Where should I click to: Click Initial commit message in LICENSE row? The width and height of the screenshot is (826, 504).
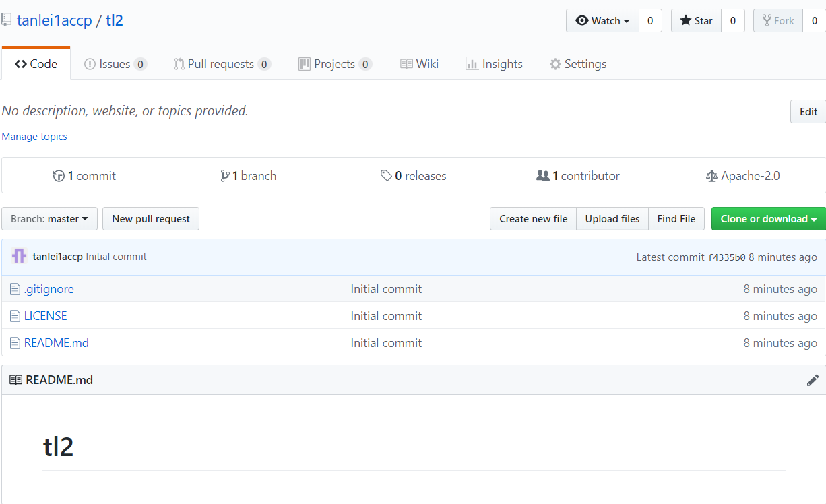click(x=386, y=316)
